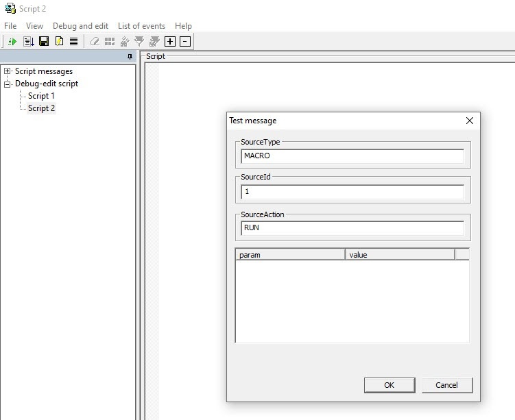Collapse the Debug-edit script node
Image resolution: width=515 pixels, height=420 pixels.
point(7,84)
